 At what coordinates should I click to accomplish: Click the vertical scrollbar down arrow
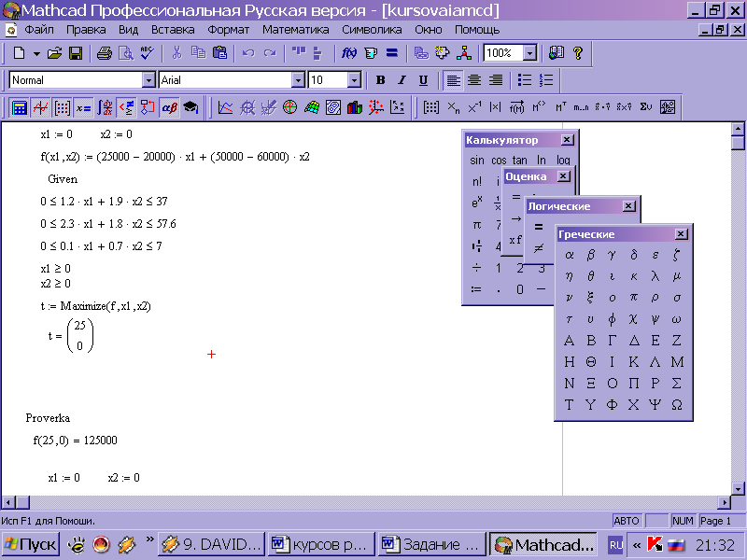[x=738, y=488]
